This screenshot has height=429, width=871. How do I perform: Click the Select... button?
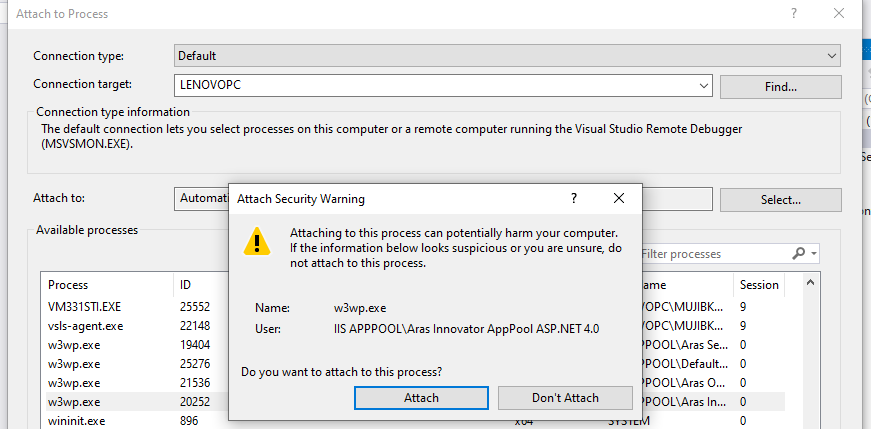[781, 199]
